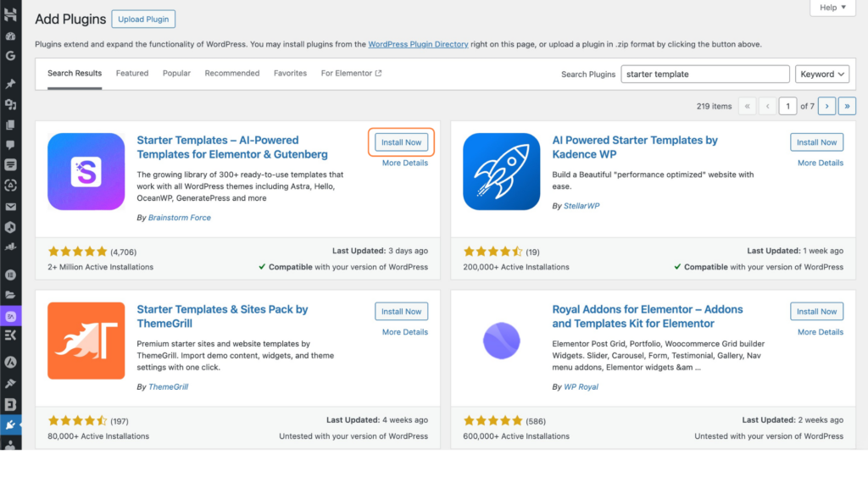Image resolution: width=868 pixels, height=488 pixels.
Task: Switch to the Featured tab
Action: (x=132, y=74)
